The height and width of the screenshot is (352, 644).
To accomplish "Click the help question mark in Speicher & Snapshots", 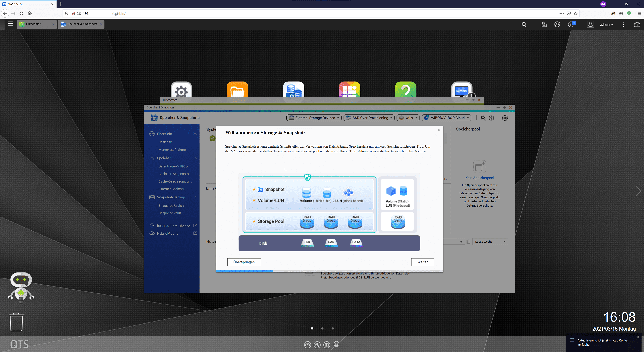I will coord(491,118).
